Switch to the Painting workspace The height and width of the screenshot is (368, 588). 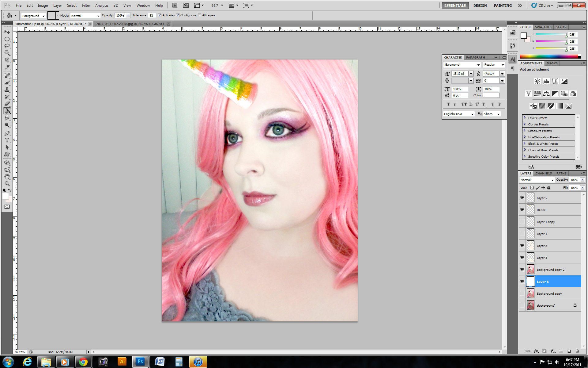click(x=503, y=6)
